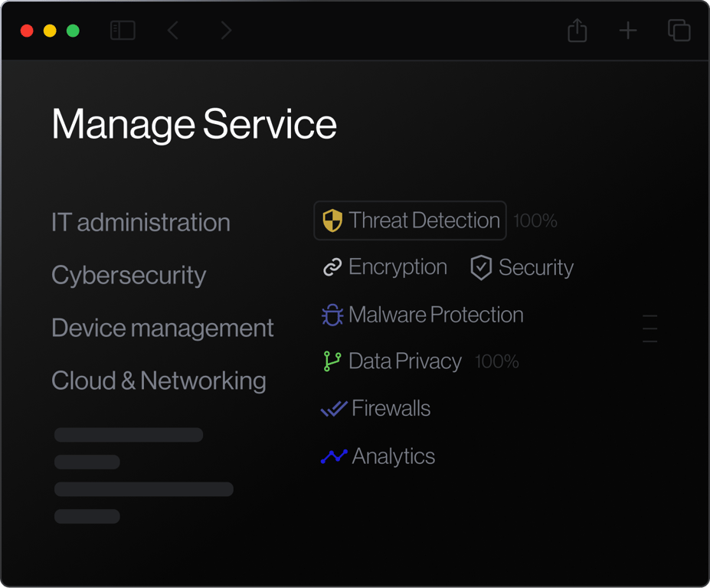Click the checkmark shield Security icon
This screenshot has height=588, width=710.
tap(480, 267)
